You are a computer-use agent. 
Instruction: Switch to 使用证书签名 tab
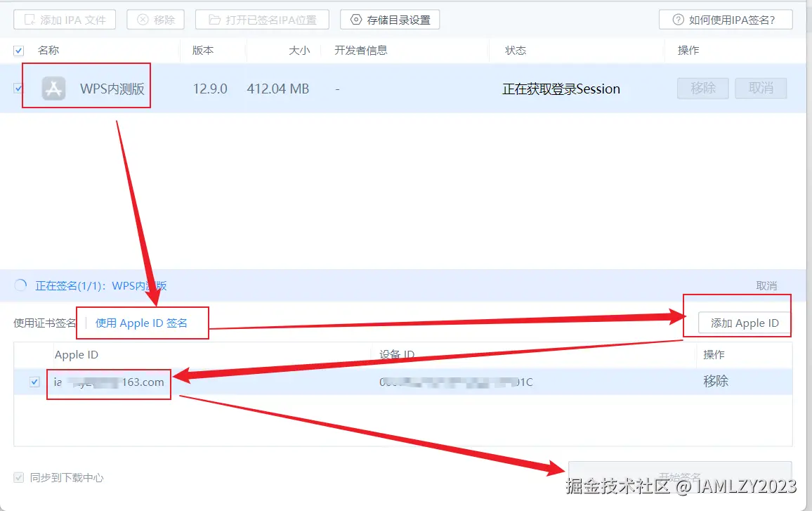coord(44,323)
